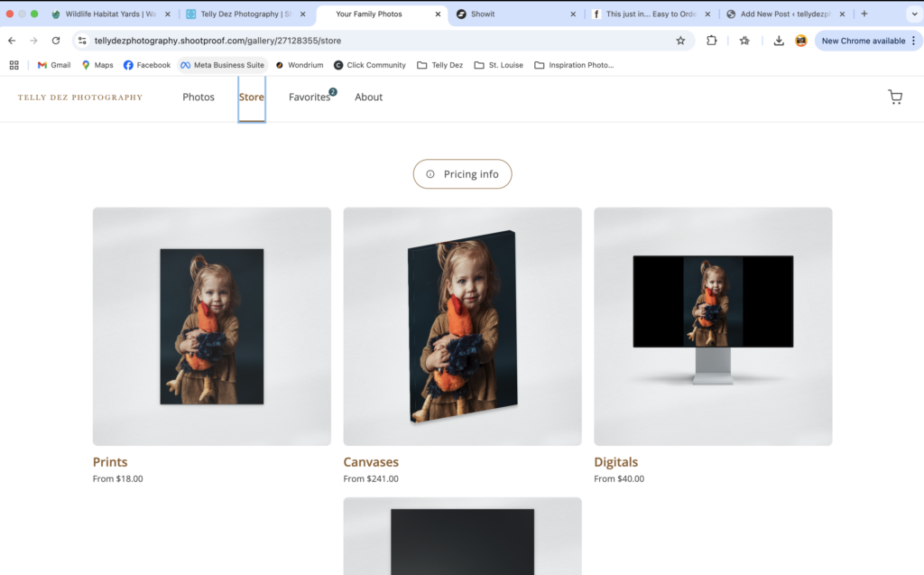Close the Your Family Photos tab
Viewport: 924px width, 575px height.
coord(438,14)
